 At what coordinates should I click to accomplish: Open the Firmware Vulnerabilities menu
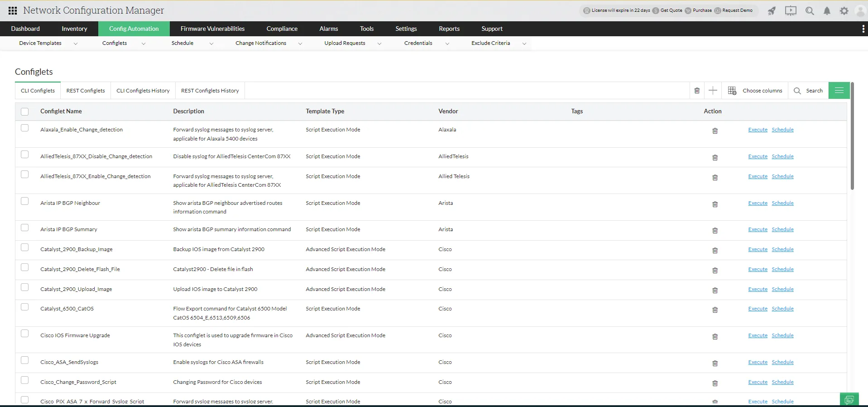tap(212, 29)
